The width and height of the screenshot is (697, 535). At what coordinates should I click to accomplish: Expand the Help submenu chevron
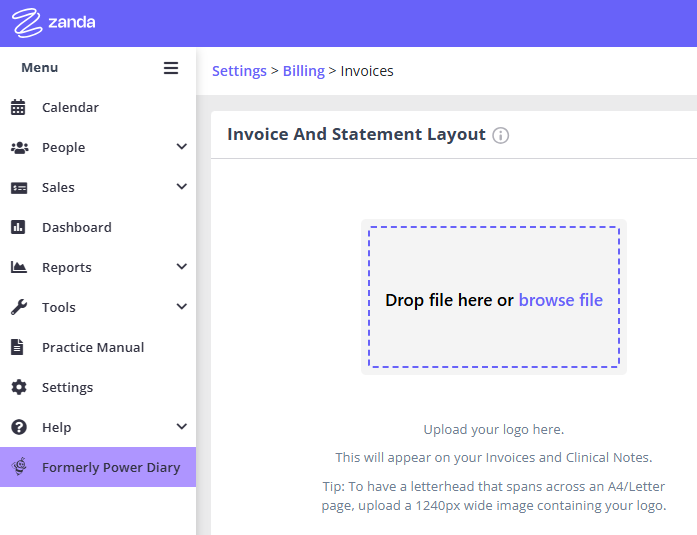181,426
